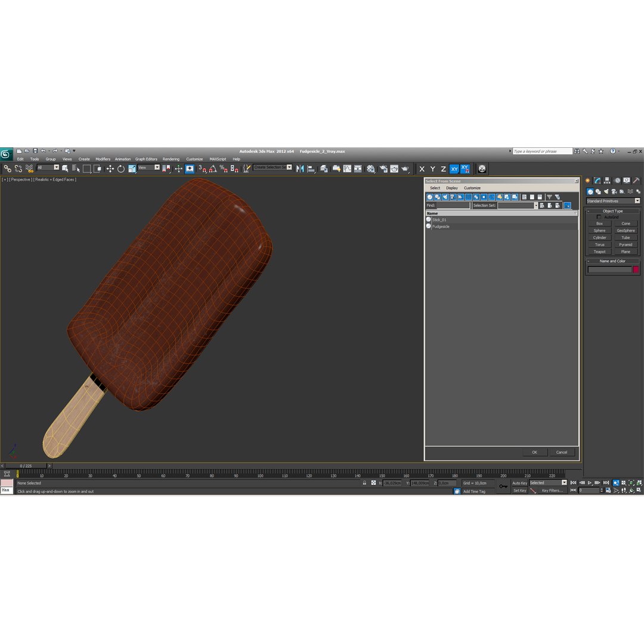Click the Sphere primitive button
Image resolution: width=644 pixels, height=644 pixels.
[599, 230]
